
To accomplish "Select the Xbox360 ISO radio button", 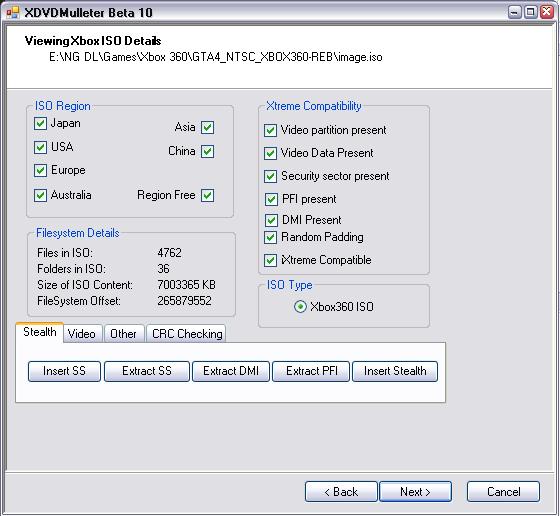I will tap(300, 307).
